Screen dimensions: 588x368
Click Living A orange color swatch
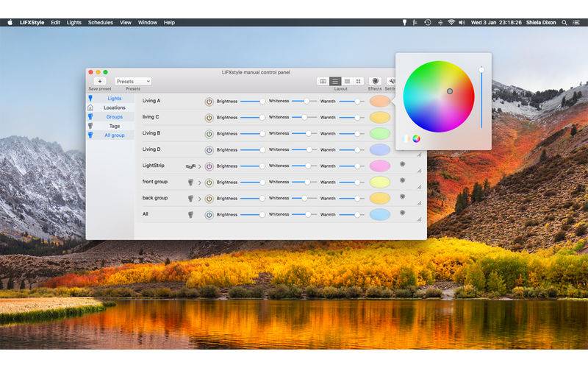[x=380, y=102]
